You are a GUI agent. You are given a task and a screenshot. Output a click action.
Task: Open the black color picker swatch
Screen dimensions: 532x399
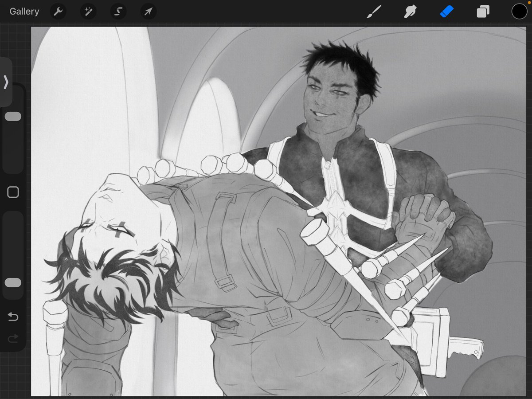coord(519,12)
